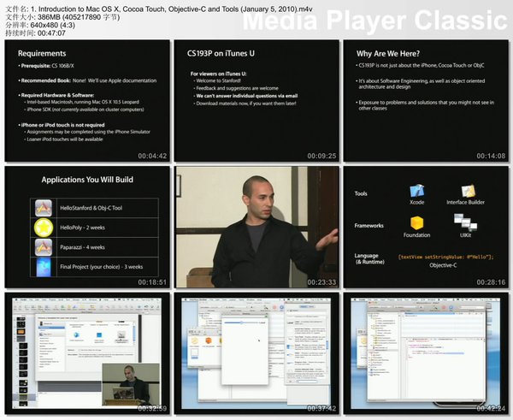Image resolution: width=513 pixels, height=420 pixels.
Task: Click the Objective-C label under the code
Action: [x=443, y=265]
